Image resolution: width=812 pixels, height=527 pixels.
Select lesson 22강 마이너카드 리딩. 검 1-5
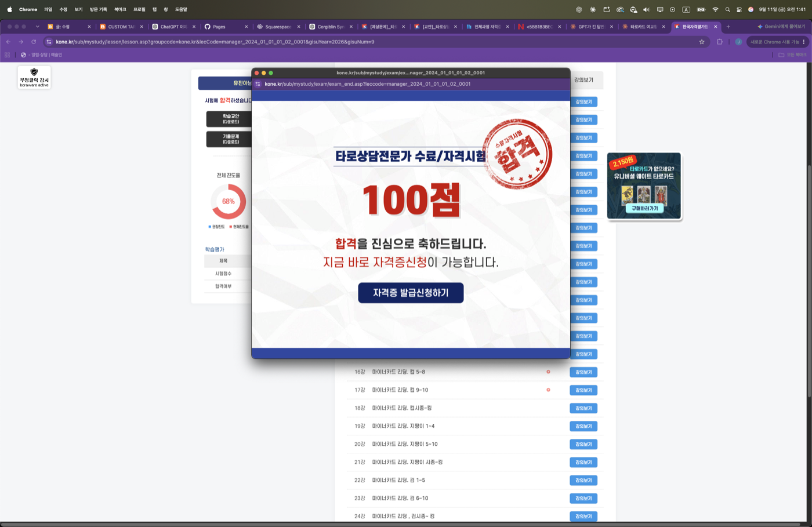[x=398, y=480]
